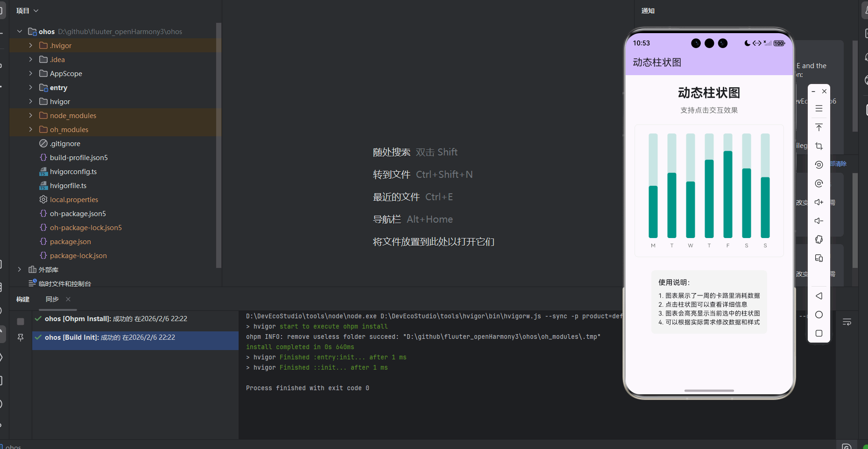Select the ohos [Build Init] build result
The image size is (868, 449).
pyautogui.click(x=135, y=337)
